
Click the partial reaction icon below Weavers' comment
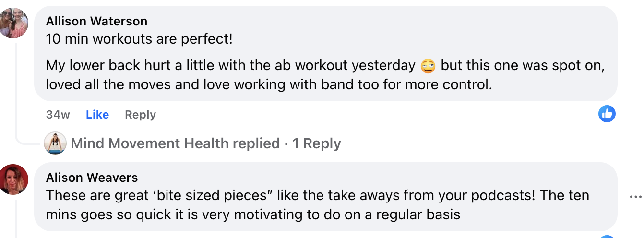pyautogui.click(x=607, y=237)
